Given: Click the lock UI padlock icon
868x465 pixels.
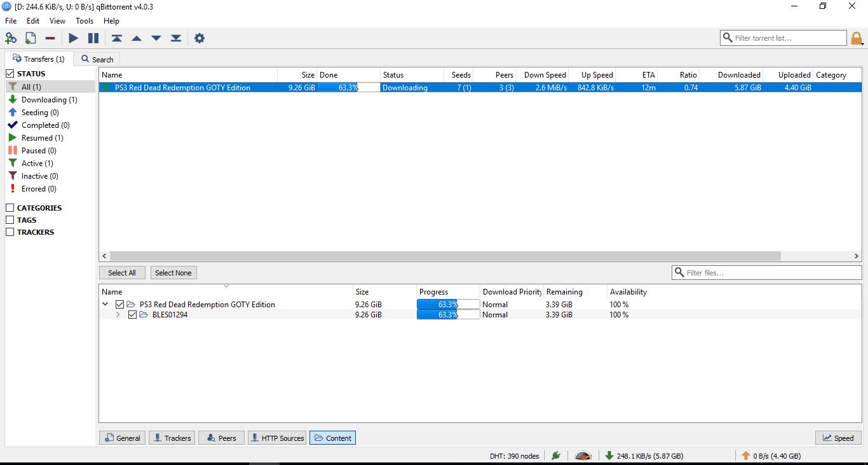Looking at the screenshot, I should coord(857,38).
